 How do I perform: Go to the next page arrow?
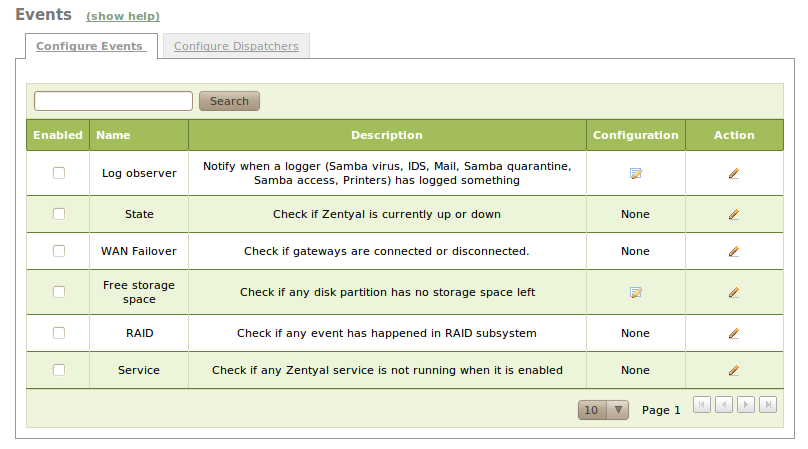click(x=746, y=404)
